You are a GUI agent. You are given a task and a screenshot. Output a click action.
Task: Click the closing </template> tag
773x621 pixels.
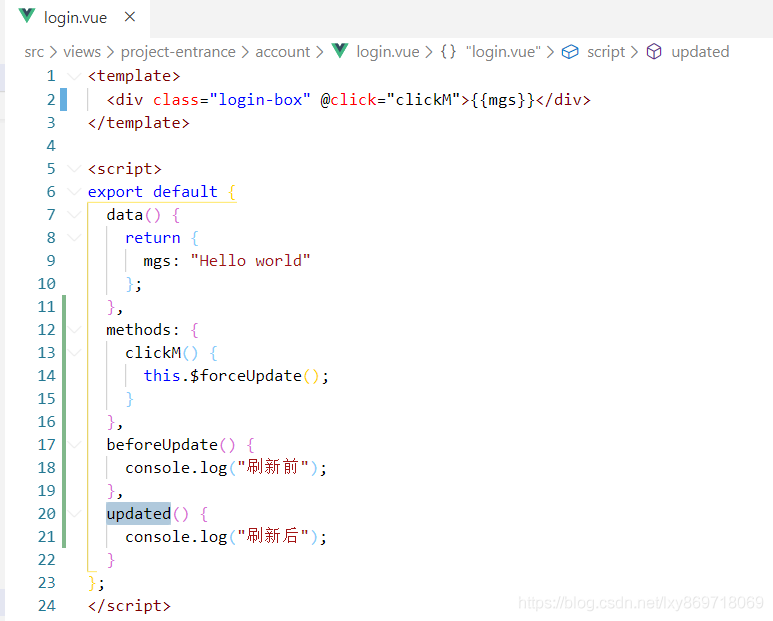click(x=139, y=122)
